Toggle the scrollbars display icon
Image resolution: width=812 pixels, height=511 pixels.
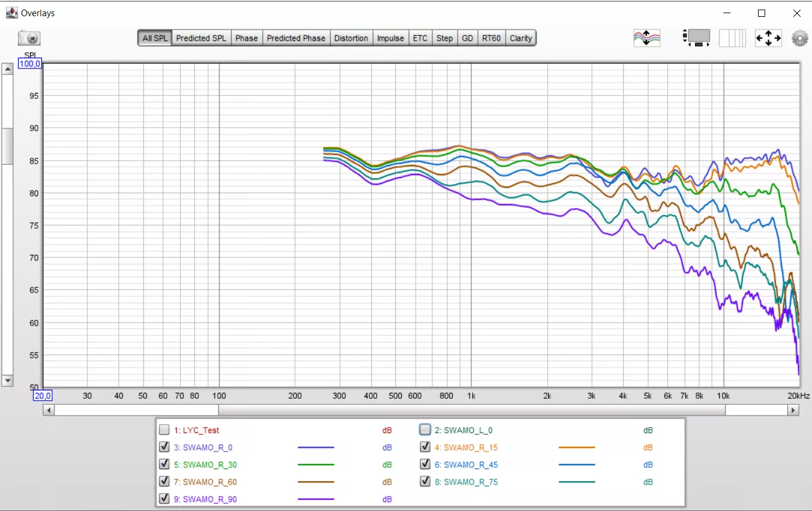[x=696, y=38]
